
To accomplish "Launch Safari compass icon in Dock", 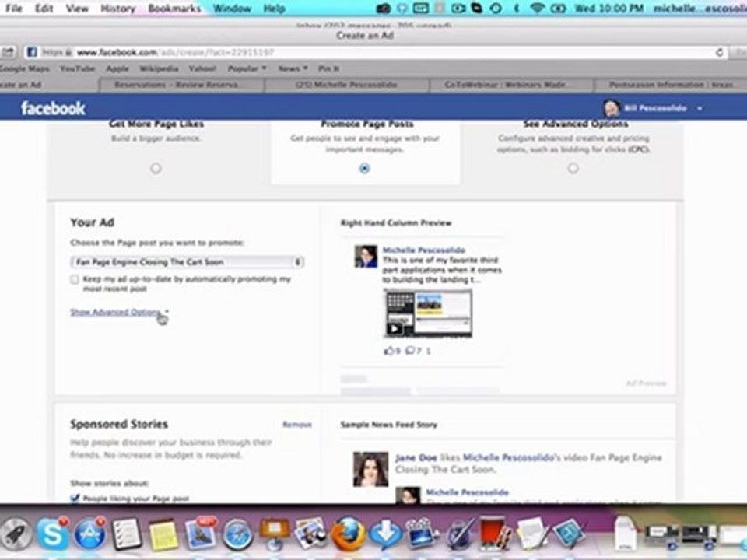I will 237,534.
